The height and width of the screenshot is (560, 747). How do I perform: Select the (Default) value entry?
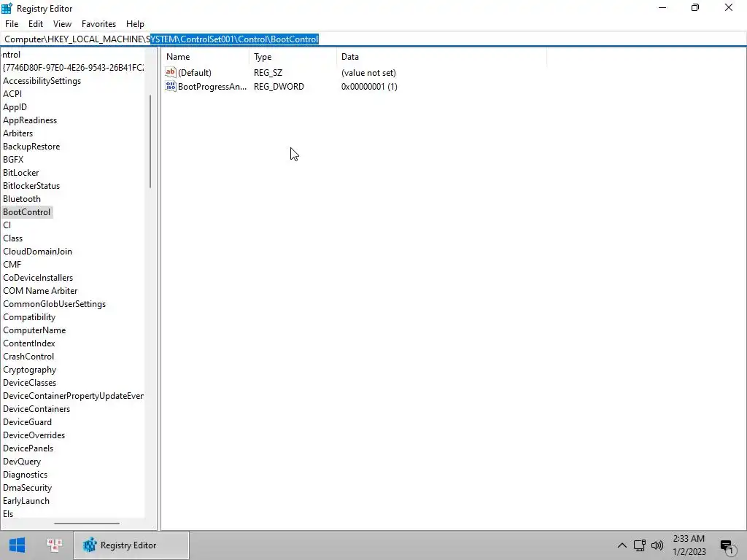194,73
